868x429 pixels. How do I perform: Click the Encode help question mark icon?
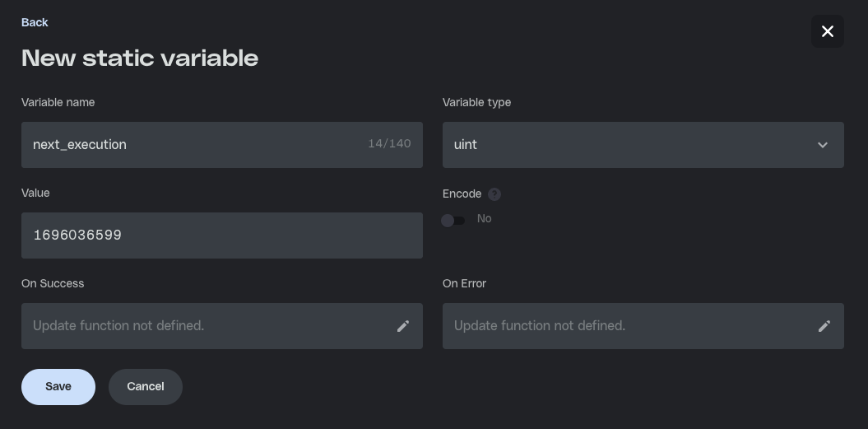tap(494, 194)
